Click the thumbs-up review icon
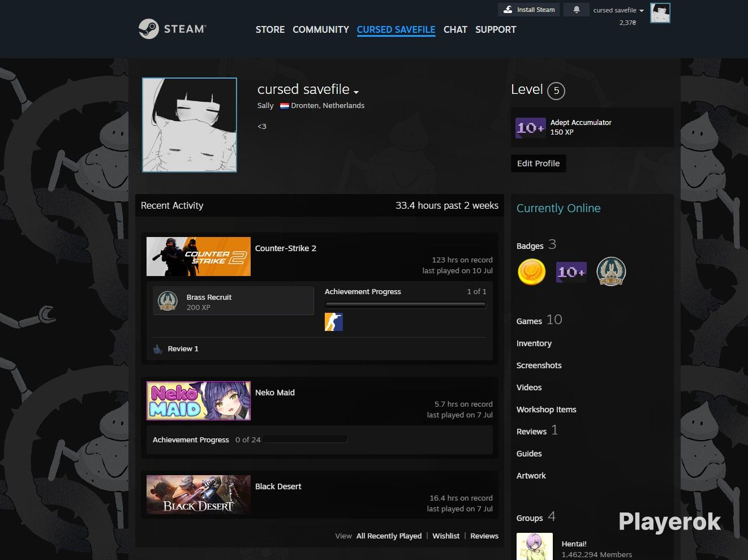 pyautogui.click(x=158, y=349)
